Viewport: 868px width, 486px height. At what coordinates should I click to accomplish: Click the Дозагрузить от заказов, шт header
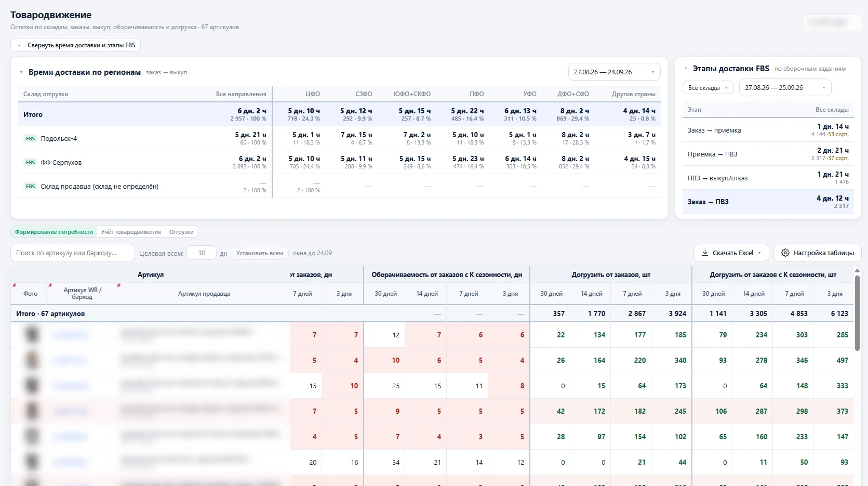click(x=611, y=274)
